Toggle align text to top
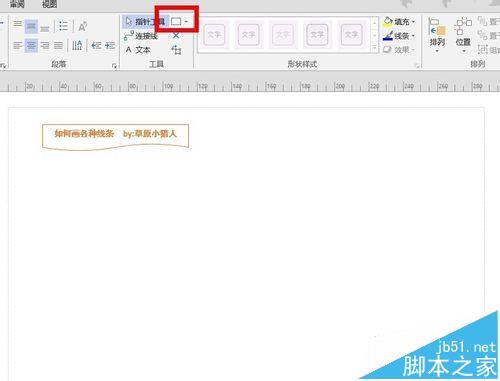Screen dimensions: 500x381 click(17, 25)
